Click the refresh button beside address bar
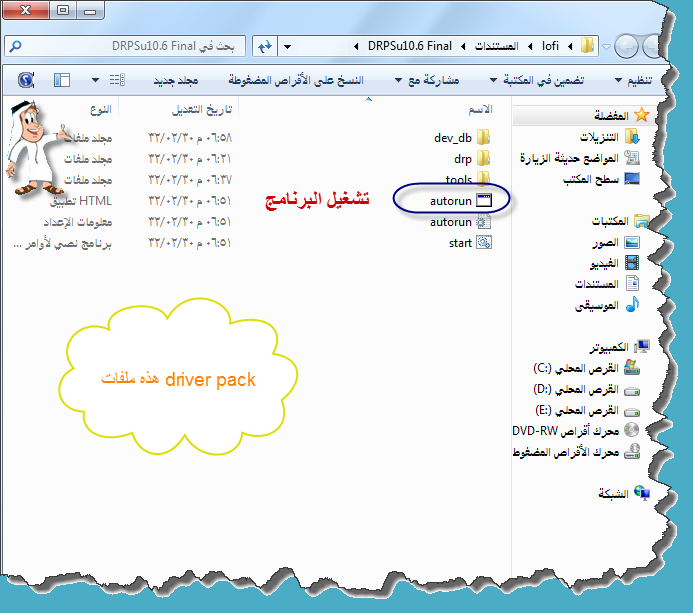The image size is (693, 613). point(265,46)
